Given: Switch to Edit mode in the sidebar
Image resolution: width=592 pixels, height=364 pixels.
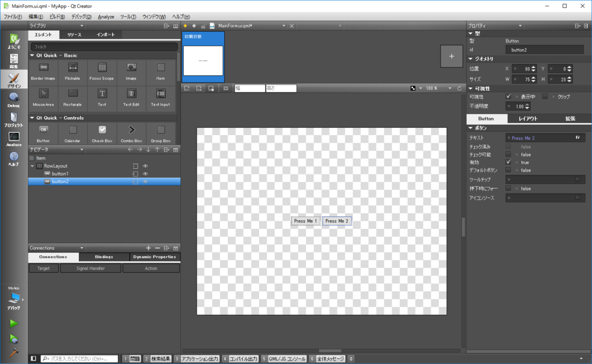Looking at the screenshot, I should 14,60.
